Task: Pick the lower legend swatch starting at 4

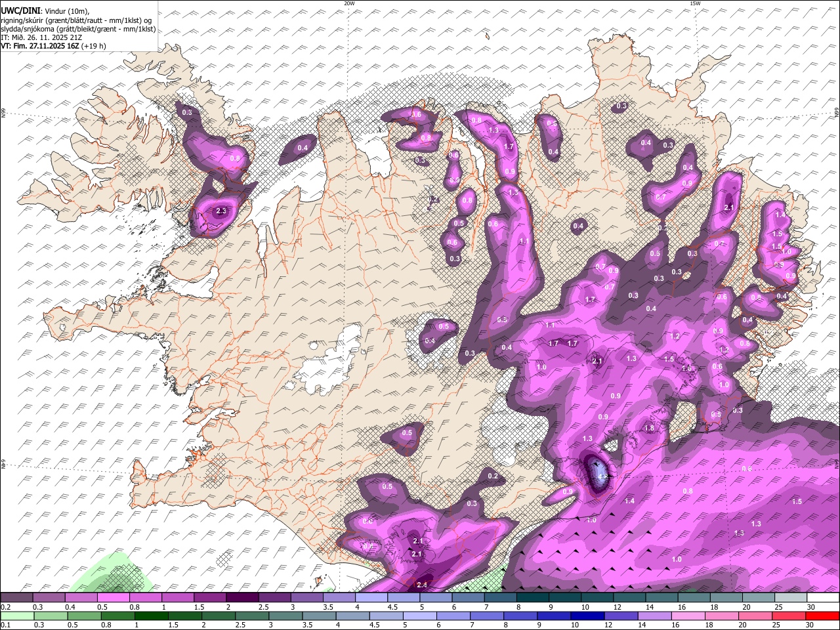Action: 352,616
